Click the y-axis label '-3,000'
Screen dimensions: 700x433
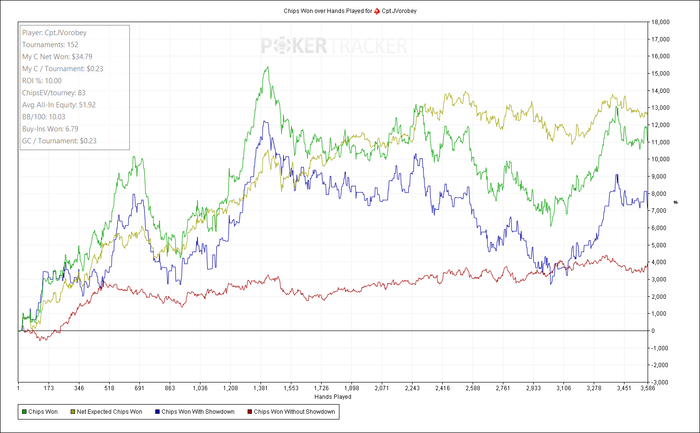click(660, 382)
